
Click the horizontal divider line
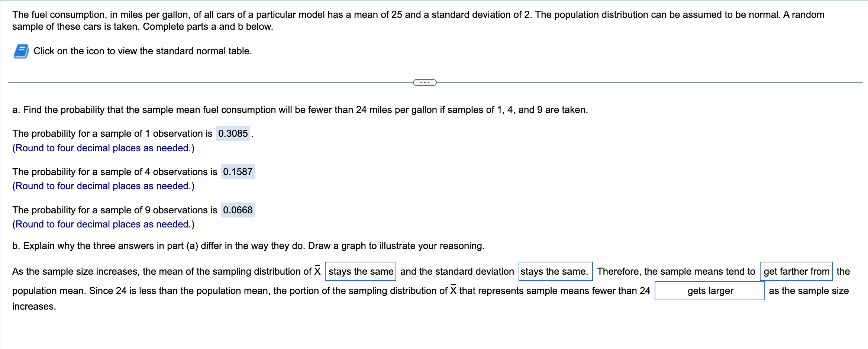(x=223, y=82)
